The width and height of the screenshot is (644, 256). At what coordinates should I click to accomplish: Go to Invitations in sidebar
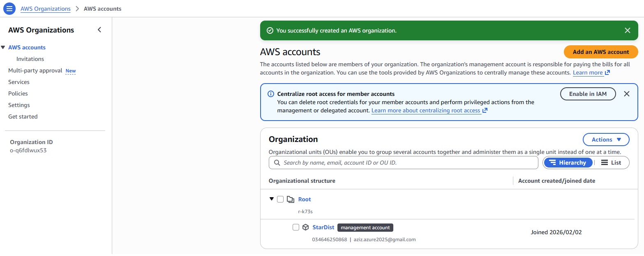click(30, 59)
